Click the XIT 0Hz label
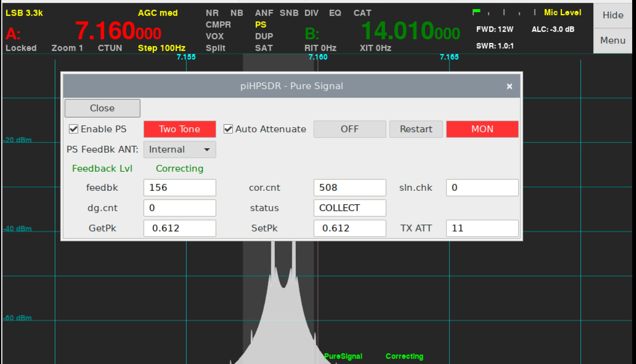The height and width of the screenshot is (364, 636). (x=375, y=48)
